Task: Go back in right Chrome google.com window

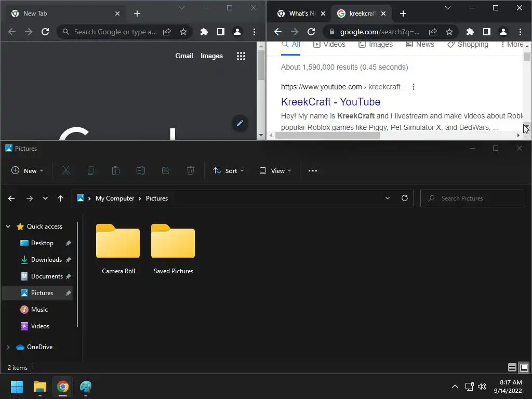Action: tap(278, 32)
